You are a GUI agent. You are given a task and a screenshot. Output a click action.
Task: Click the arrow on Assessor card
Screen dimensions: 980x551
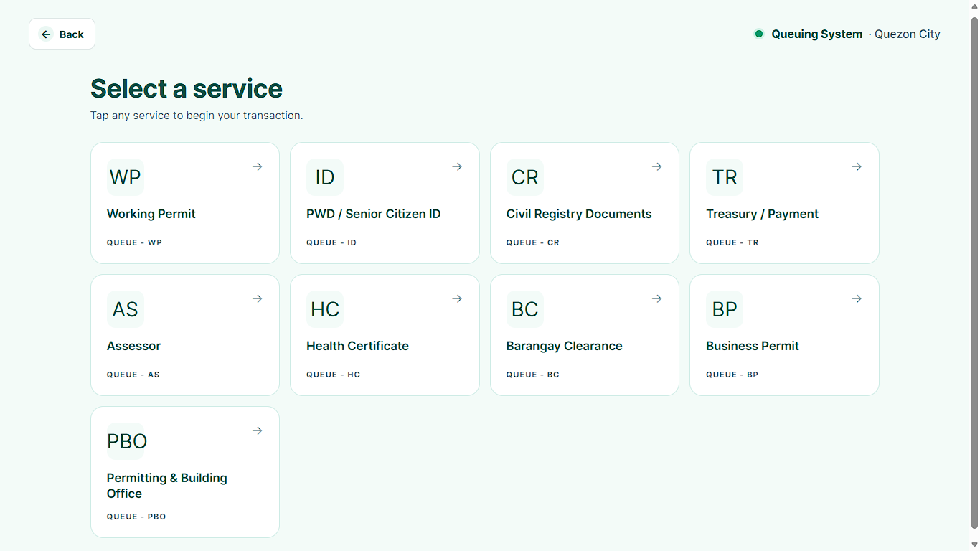point(258,298)
